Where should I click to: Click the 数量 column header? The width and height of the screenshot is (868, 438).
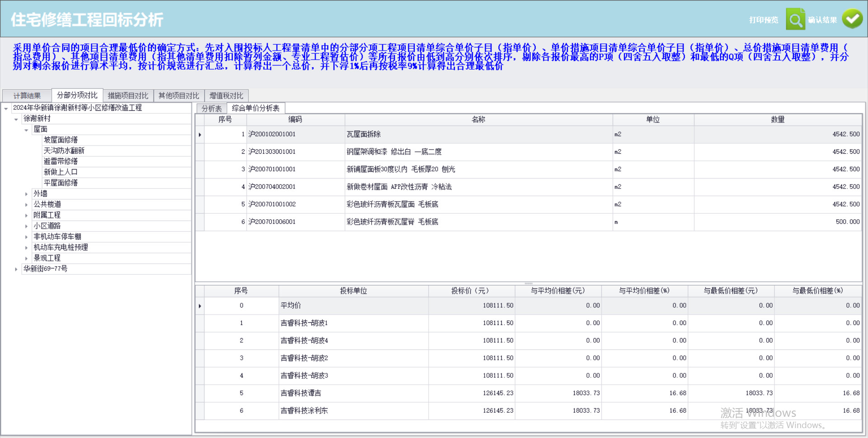point(778,120)
